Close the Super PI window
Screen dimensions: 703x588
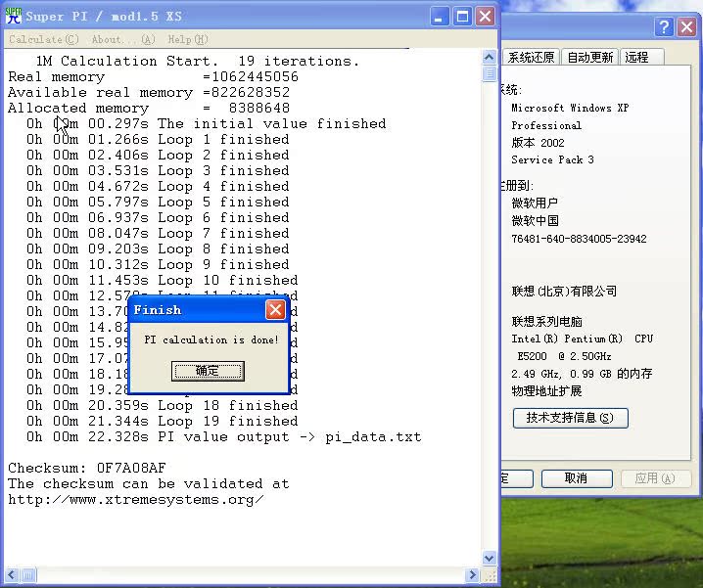point(484,16)
